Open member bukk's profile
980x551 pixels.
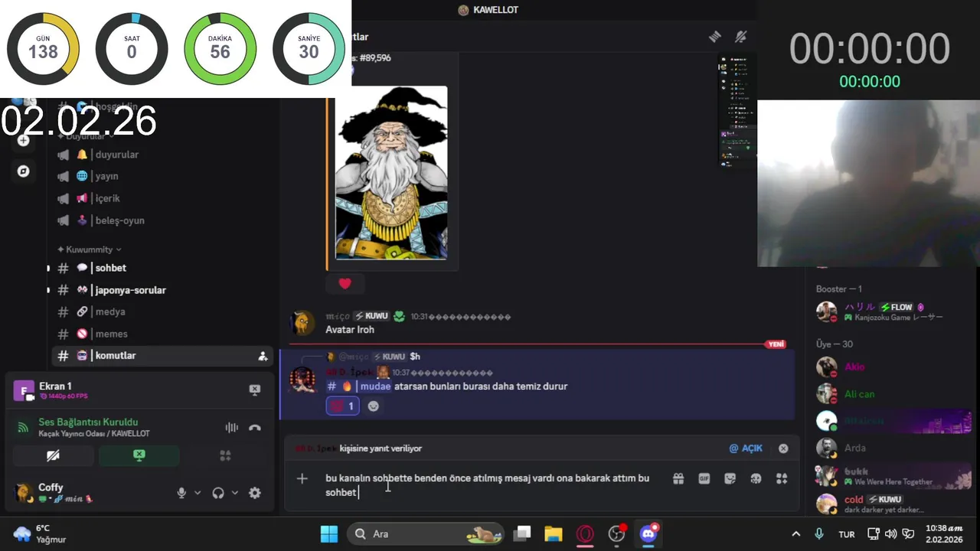[x=892, y=475]
